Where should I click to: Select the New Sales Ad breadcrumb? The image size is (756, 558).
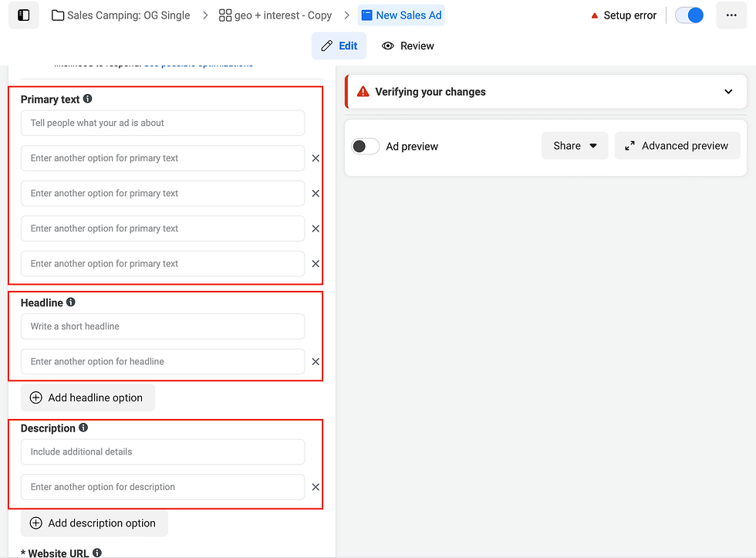tap(401, 15)
